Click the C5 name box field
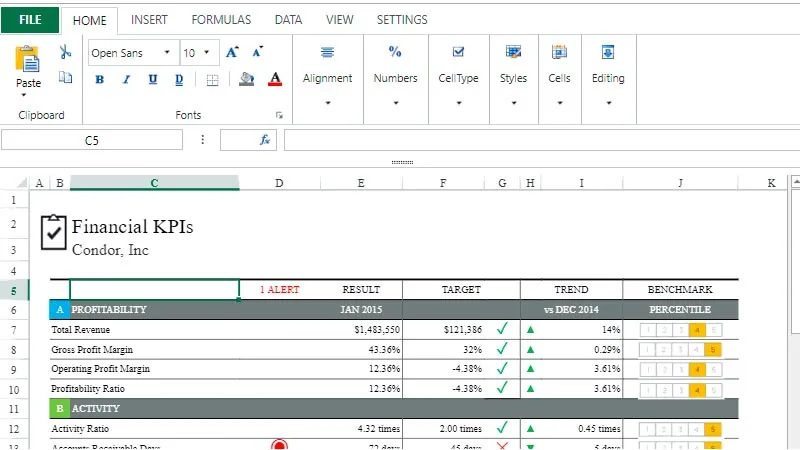Viewport: 800px width, 450px height. 92,140
